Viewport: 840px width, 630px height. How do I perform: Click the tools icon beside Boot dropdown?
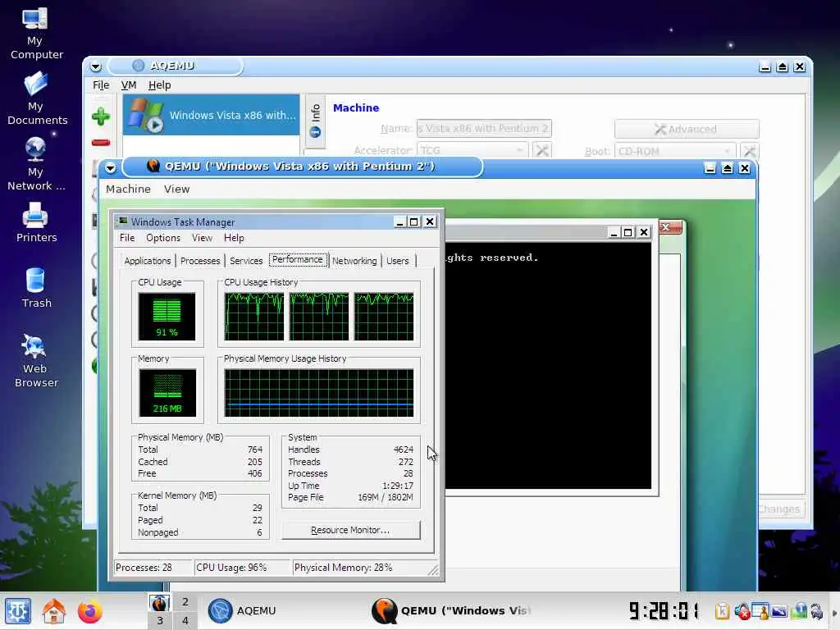(x=749, y=151)
